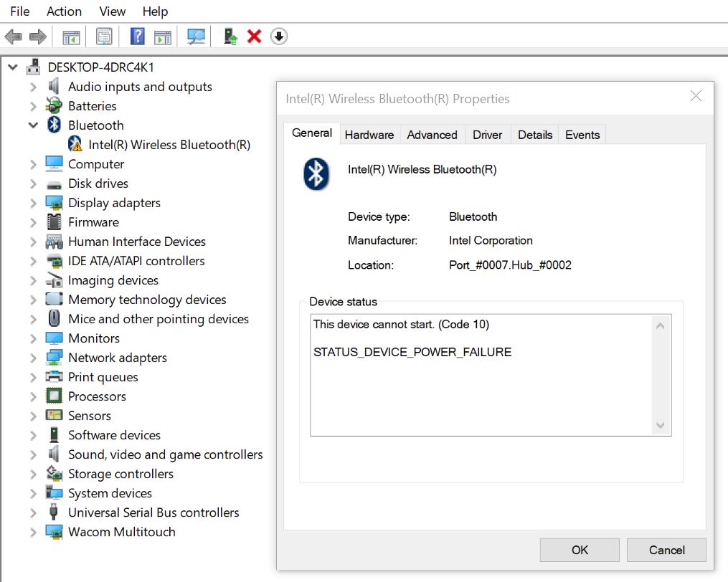This screenshot has width=728, height=582.
Task: Click the Imaging devices camera icon
Action: [x=54, y=280]
